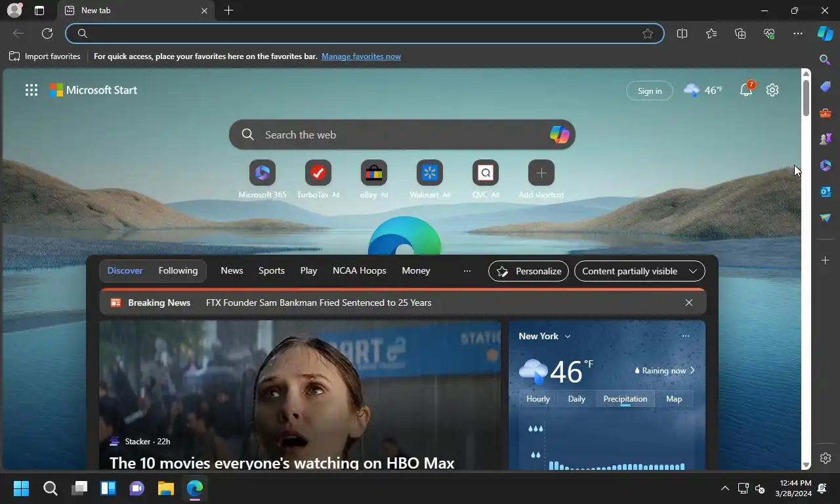The image size is (840, 504).
Task: Open Windows Start menu
Action: pyautogui.click(x=22, y=488)
